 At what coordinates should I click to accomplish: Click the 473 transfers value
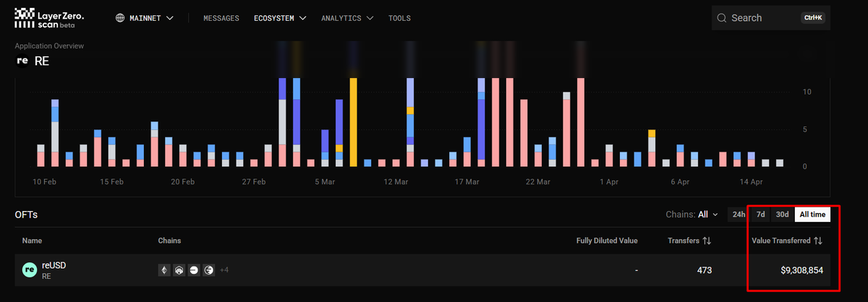[x=704, y=270]
